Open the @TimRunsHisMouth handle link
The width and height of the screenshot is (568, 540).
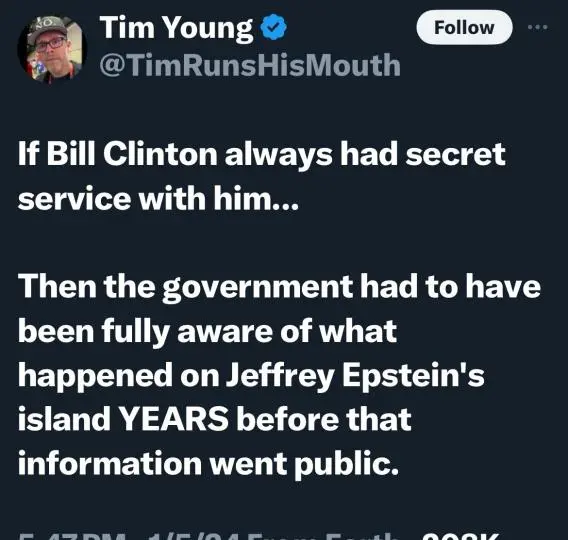pyautogui.click(x=250, y=65)
